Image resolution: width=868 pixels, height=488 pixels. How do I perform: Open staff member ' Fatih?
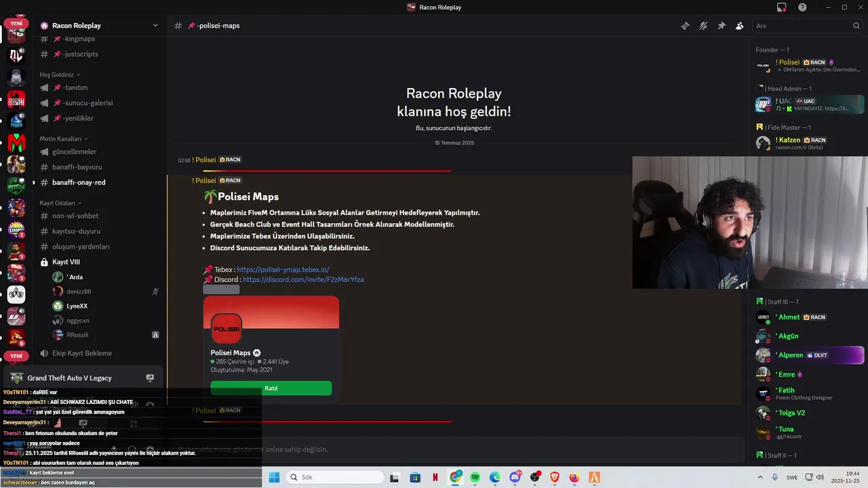click(x=809, y=394)
